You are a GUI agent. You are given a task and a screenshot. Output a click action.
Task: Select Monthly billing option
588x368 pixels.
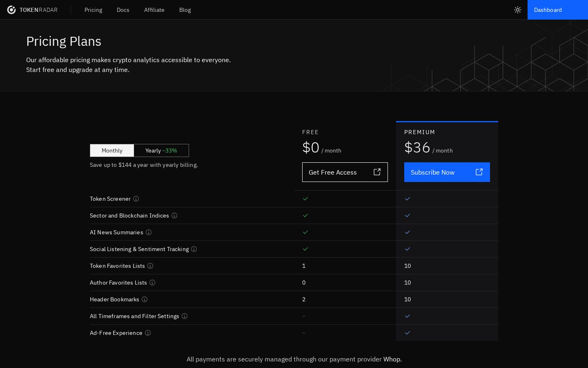(x=112, y=150)
